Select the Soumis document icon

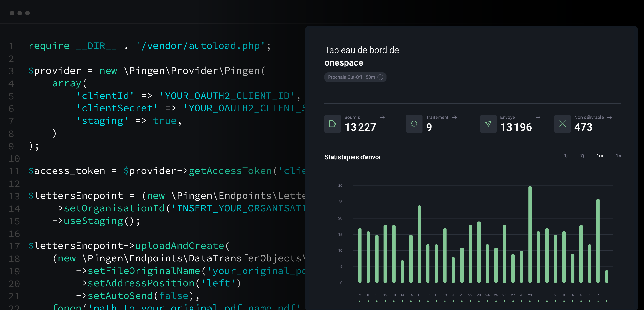coord(332,124)
